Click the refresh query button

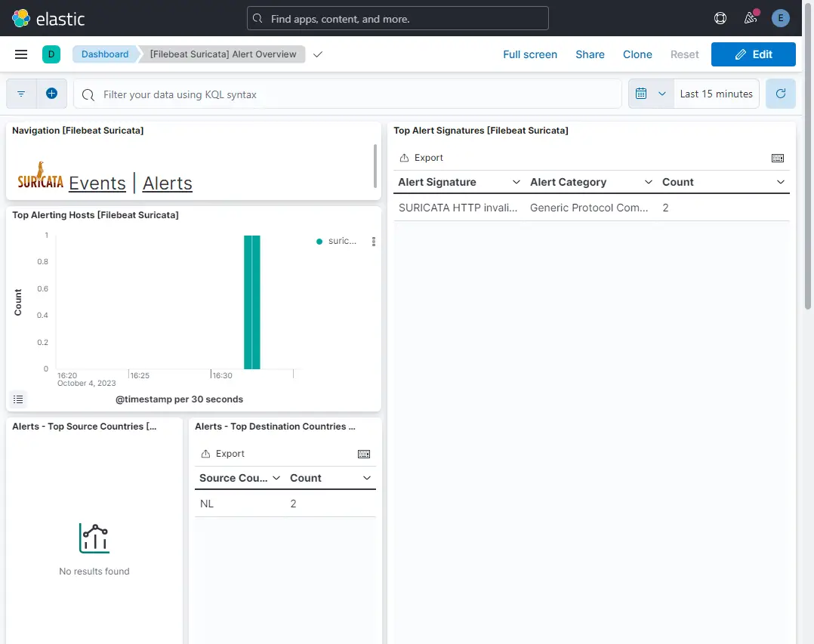[781, 94]
